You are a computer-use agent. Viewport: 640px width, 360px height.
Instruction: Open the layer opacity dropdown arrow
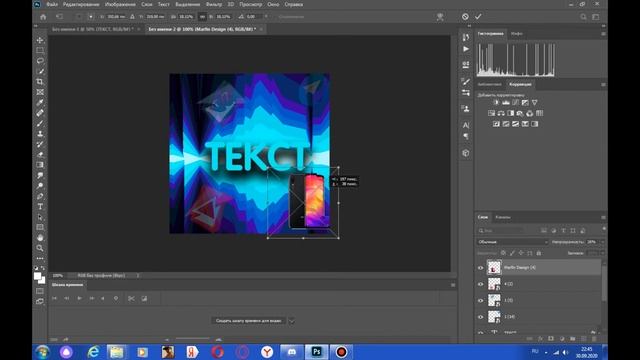point(602,242)
